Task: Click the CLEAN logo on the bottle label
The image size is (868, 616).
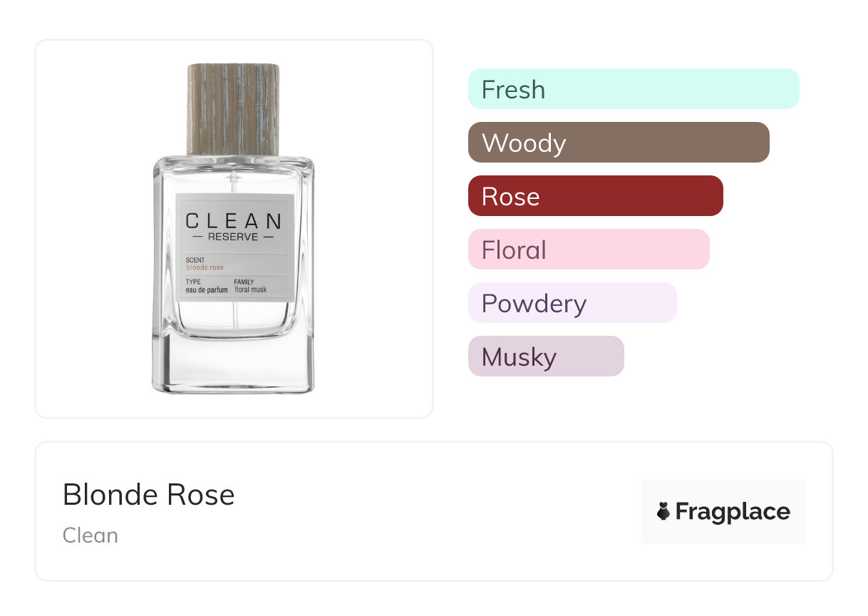Action: coord(234,220)
